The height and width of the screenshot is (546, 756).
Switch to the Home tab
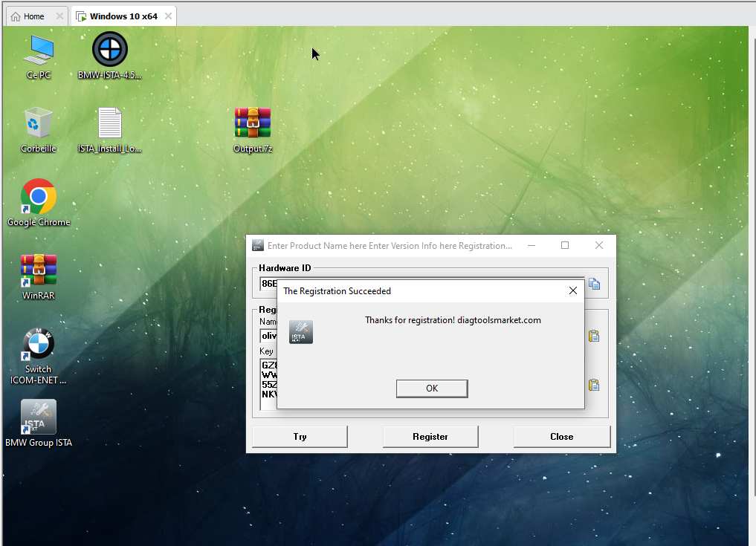pos(28,16)
